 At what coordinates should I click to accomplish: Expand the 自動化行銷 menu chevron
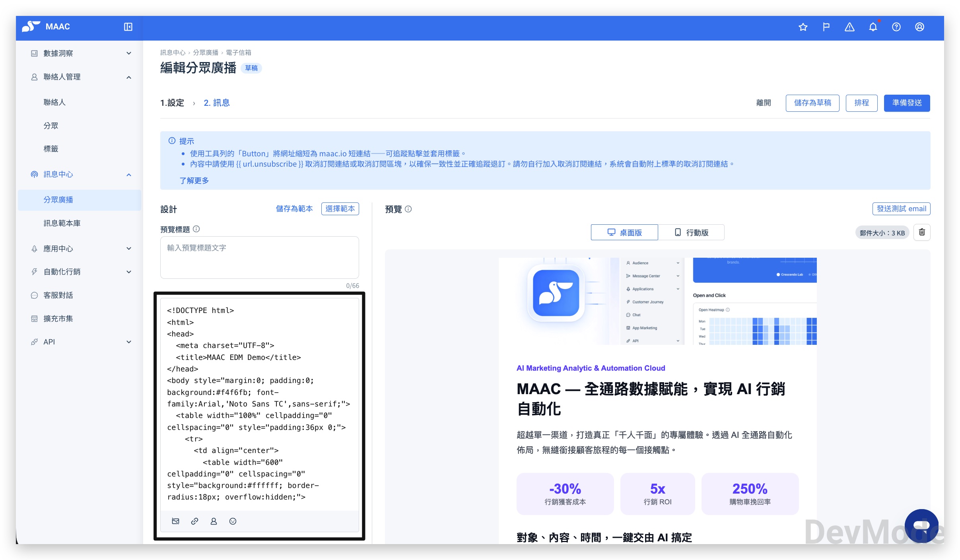click(129, 272)
